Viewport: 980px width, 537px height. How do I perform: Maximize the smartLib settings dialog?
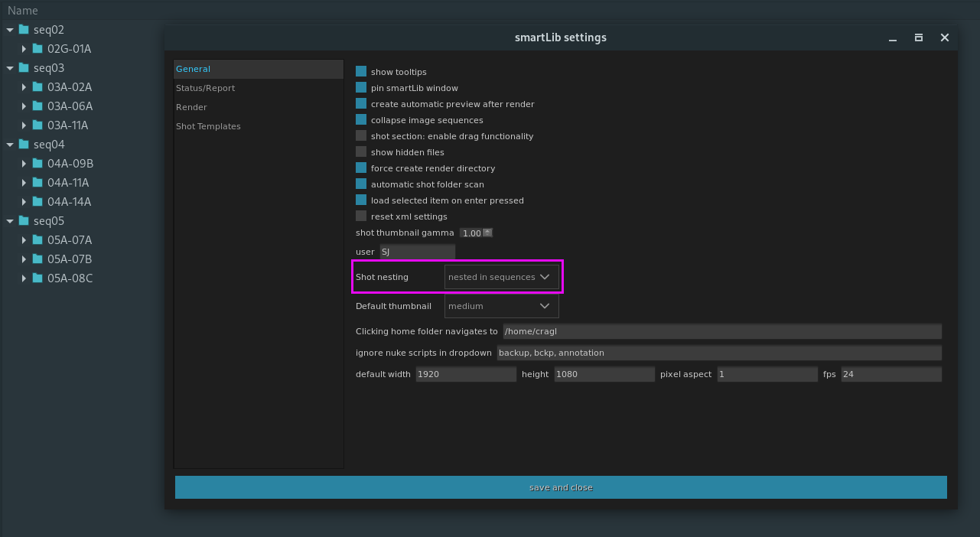[919, 38]
